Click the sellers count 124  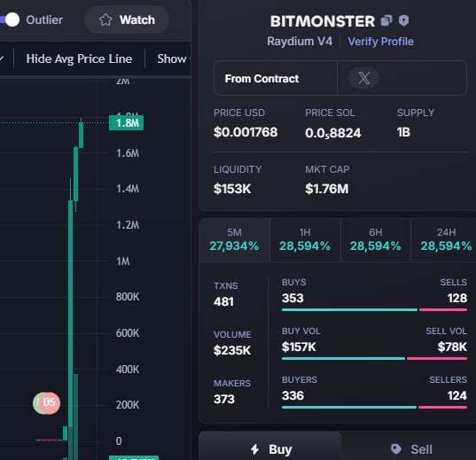coord(457,395)
